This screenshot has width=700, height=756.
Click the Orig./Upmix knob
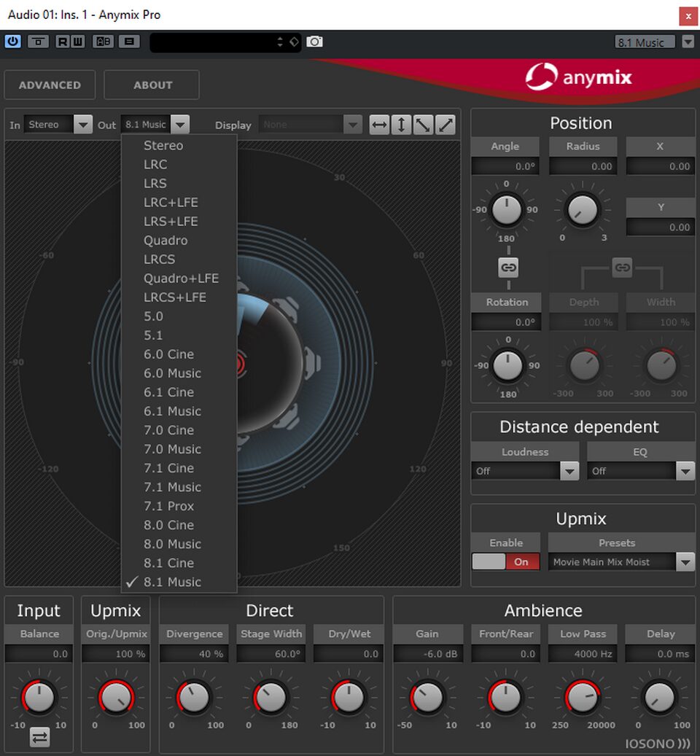click(x=116, y=697)
